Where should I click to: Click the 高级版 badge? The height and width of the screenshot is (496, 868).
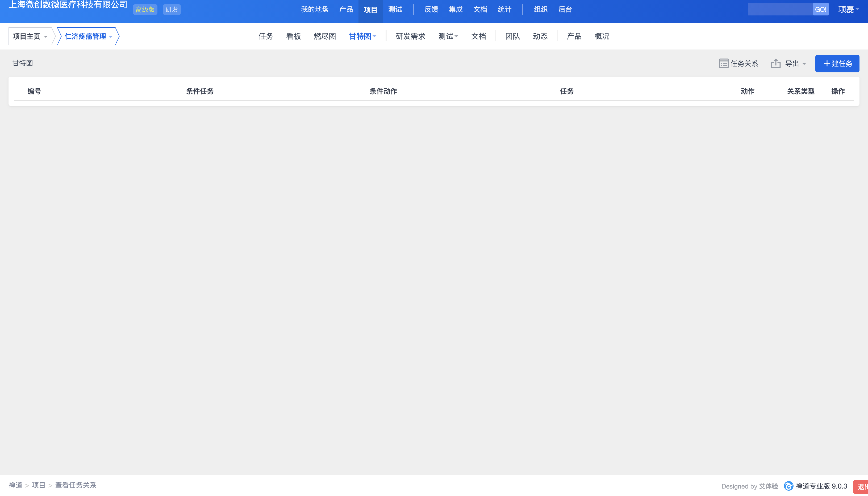point(145,10)
